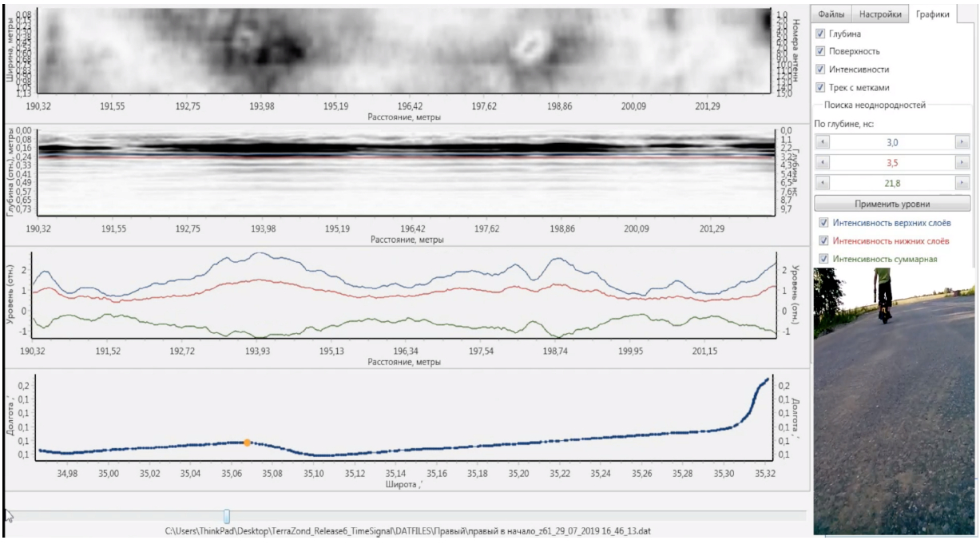980x544 pixels.
Task: Toggle Интенсивность нижних слоёв checkbox
Action: [x=823, y=240]
